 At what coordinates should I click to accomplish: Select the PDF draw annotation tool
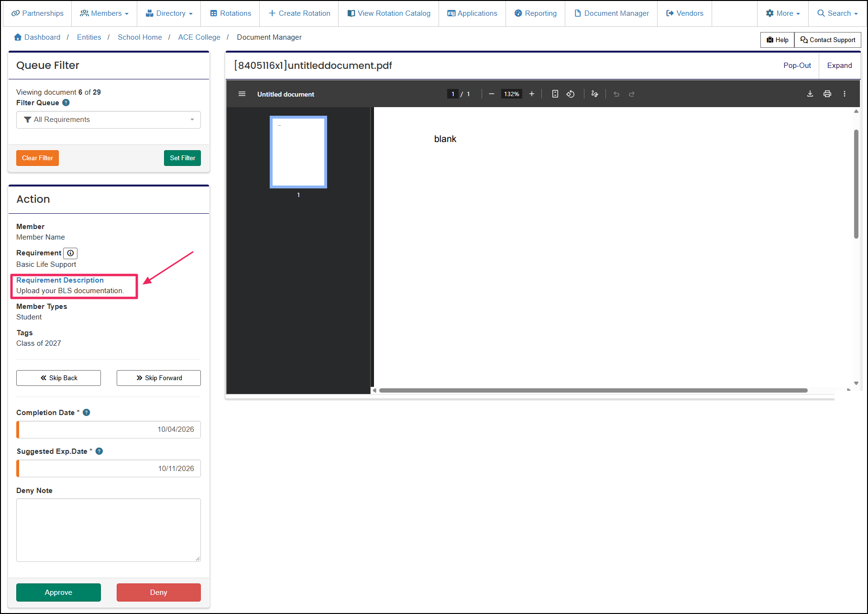click(x=594, y=94)
